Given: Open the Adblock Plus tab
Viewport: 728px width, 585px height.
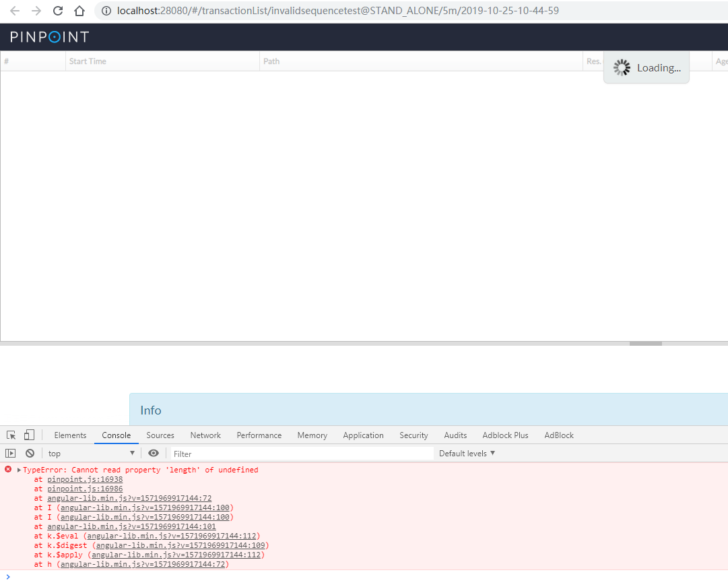Looking at the screenshot, I should tap(505, 435).
